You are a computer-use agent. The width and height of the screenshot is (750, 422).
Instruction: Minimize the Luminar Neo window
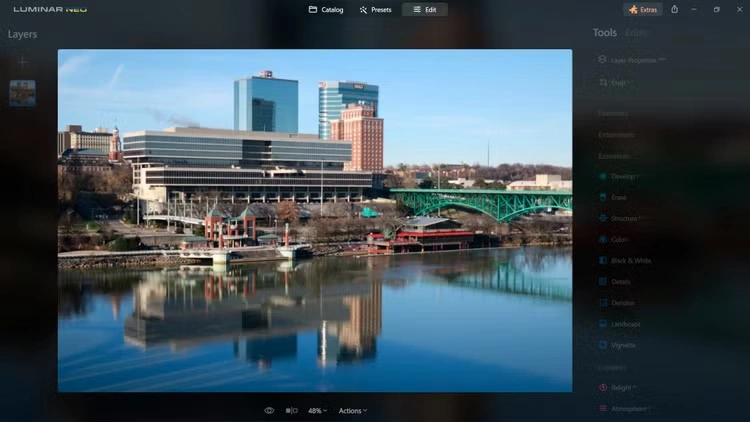[694, 10]
